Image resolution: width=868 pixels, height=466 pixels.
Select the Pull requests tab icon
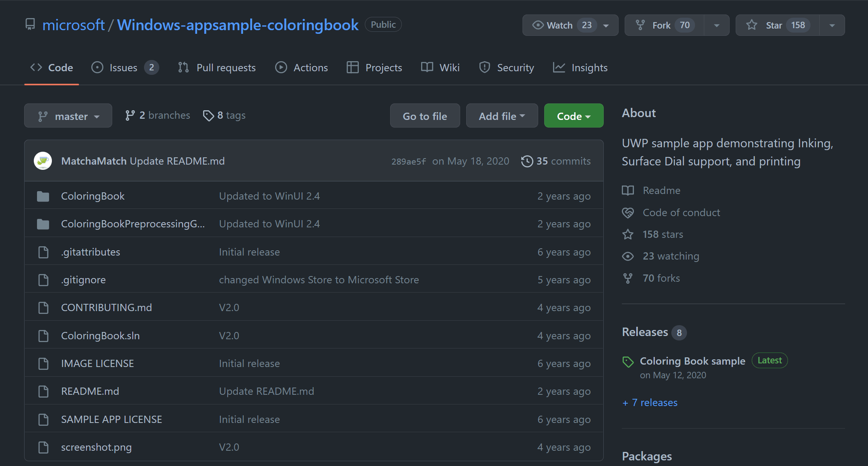183,67
